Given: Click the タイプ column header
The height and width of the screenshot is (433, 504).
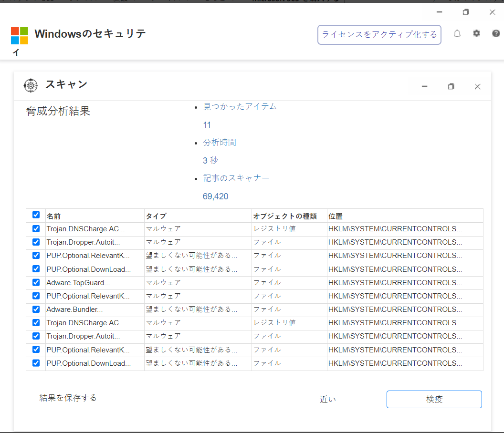Looking at the screenshot, I should coord(156,216).
